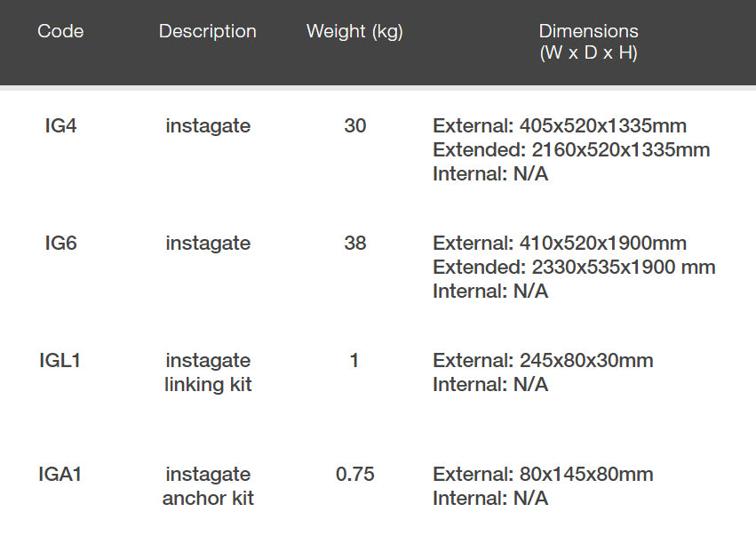Click the 0.75 weight value
Viewport: 756px width, 552px height.
tap(354, 475)
